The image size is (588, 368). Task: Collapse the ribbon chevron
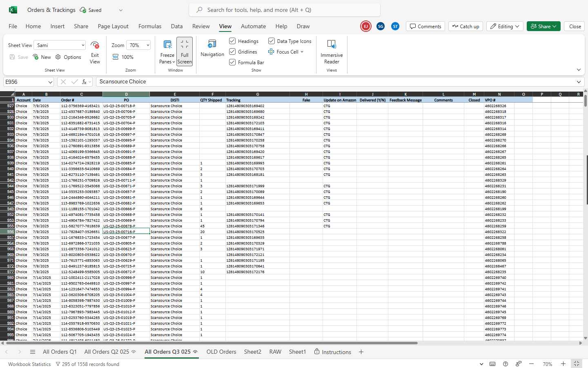pyautogui.click(x=579, y=70)
